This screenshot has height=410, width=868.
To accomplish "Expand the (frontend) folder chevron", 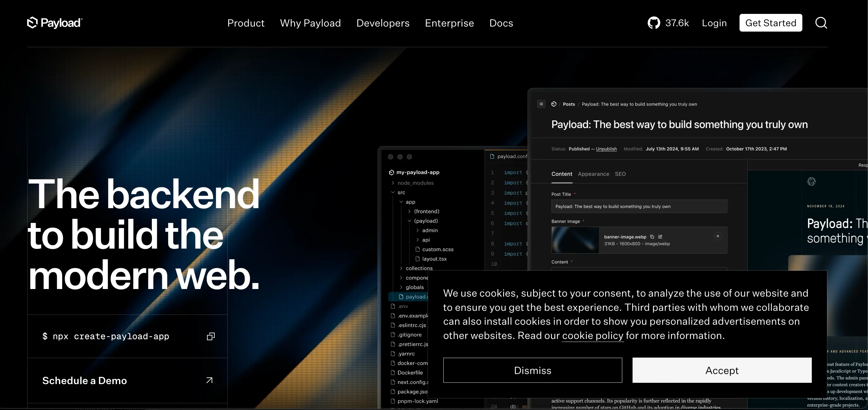I will pyautogui.click(x=409, y=211).
